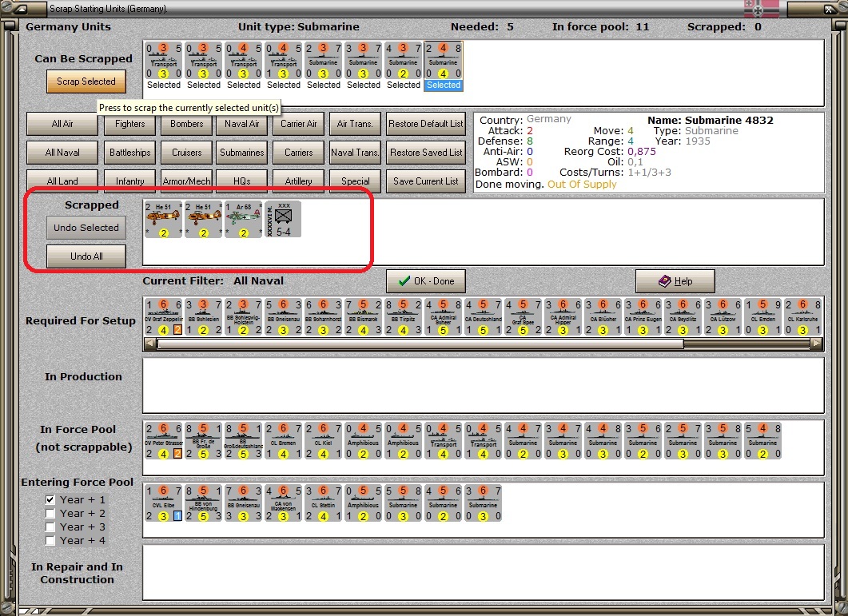
Task: Show only Cruisers
Action: (186, 153)
